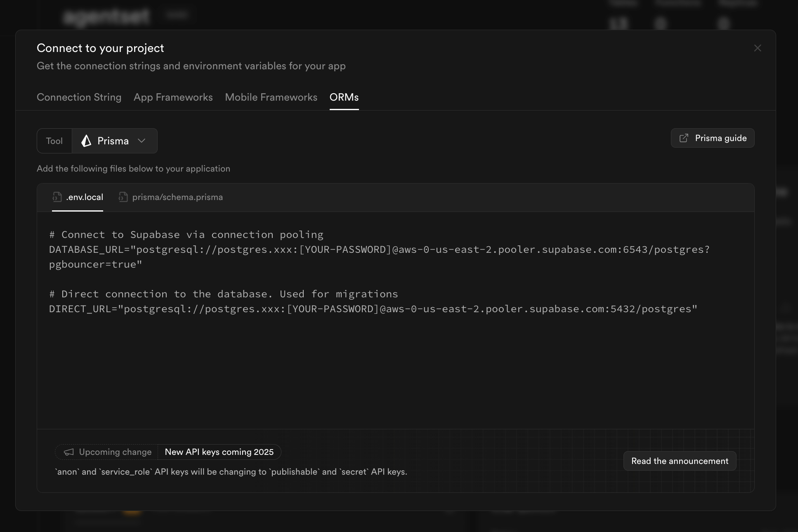Select the ORMs tab
This screenshot has width=798, height=532.
(x=344, y=97)
